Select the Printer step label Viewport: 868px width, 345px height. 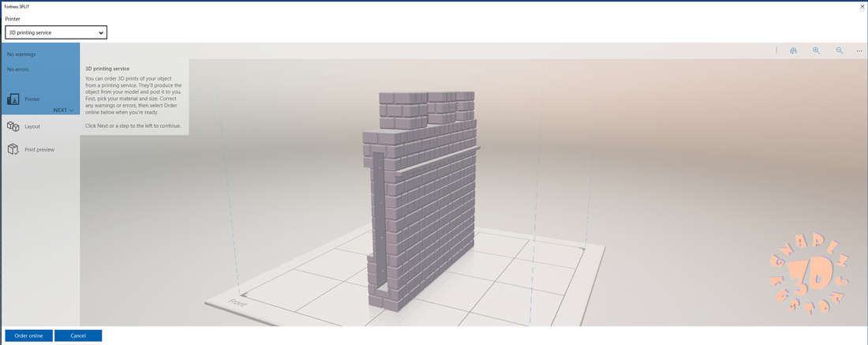[32, 99]
